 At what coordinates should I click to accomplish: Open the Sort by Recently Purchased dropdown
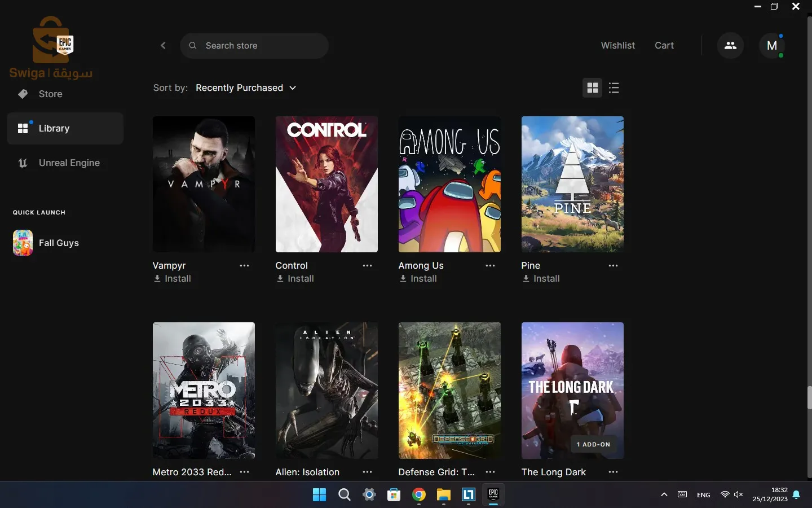(246, 88)
